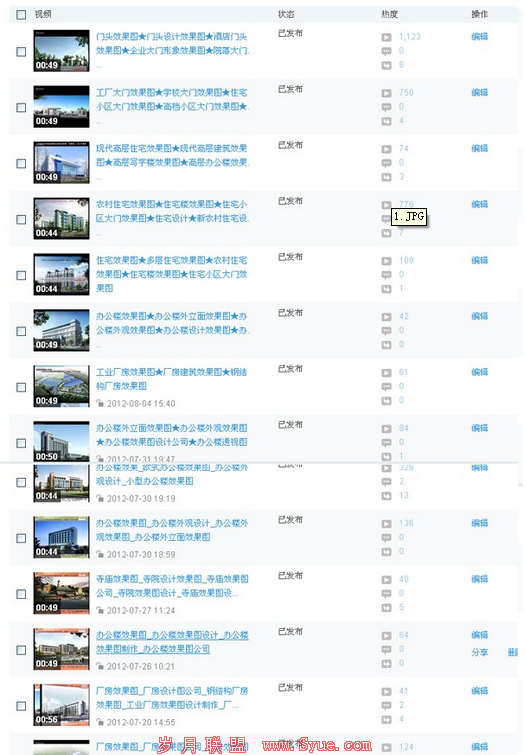Click the date 2012-07-27 11:24

click(141, 611)
